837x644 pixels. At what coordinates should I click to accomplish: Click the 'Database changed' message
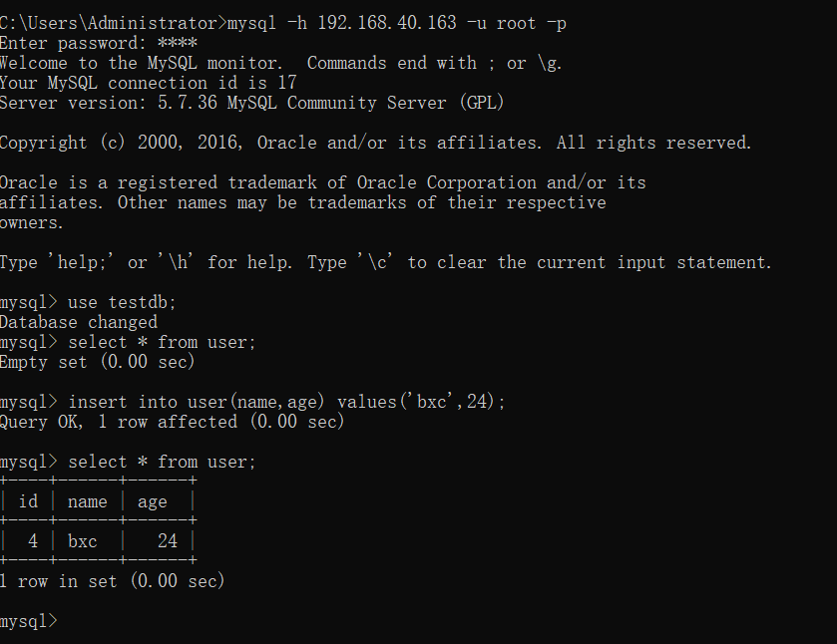click(79, 322)
